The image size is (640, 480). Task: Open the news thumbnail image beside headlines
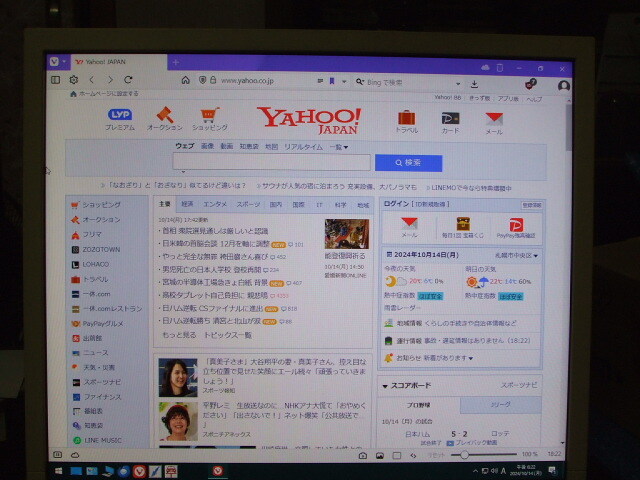[347, 234]
